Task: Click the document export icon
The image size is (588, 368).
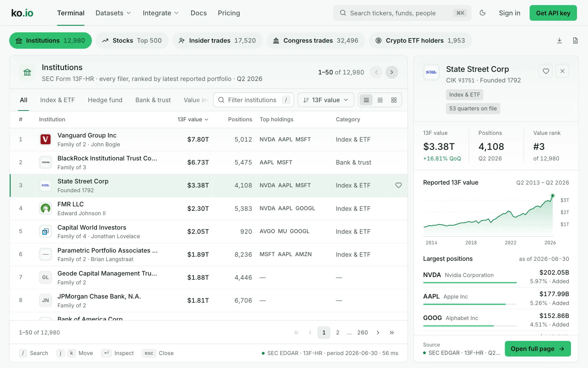Action: (575, 41)
